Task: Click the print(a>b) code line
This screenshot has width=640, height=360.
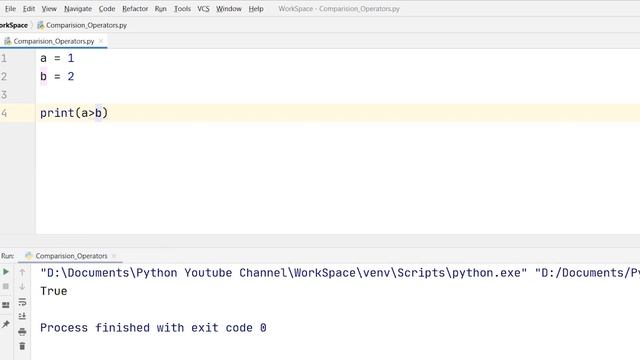Action: (74, 113)
